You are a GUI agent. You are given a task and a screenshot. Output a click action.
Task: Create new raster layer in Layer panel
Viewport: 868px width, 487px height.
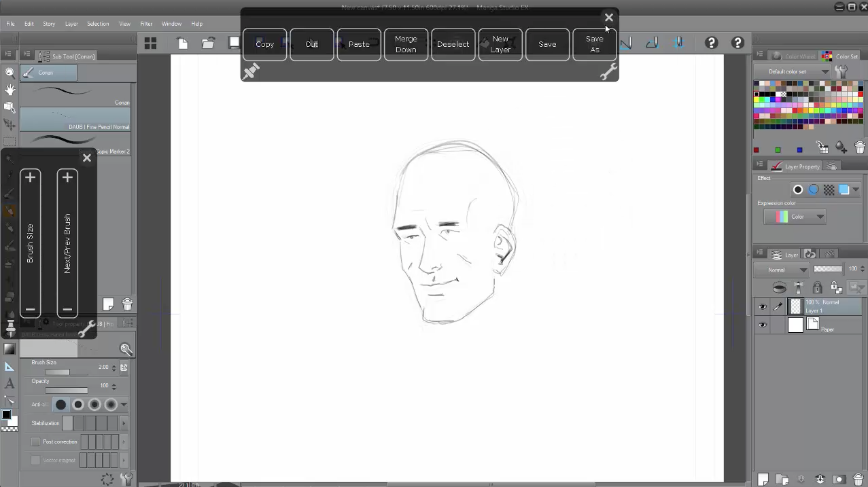(763, 480)
